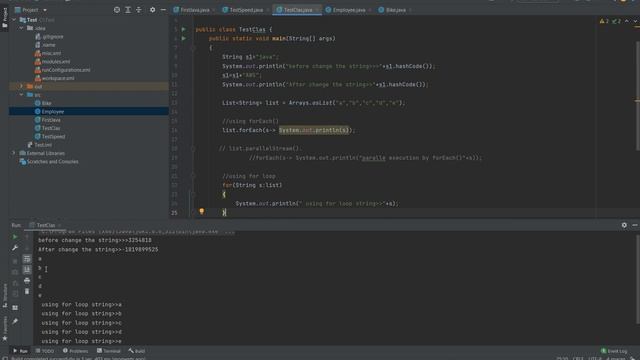Open the Problems tool window

coord(76,351)
